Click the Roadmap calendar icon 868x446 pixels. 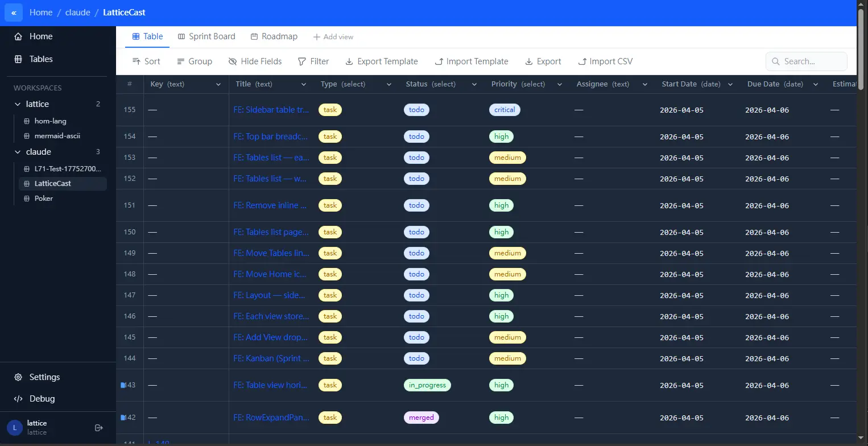click(254, 36)
